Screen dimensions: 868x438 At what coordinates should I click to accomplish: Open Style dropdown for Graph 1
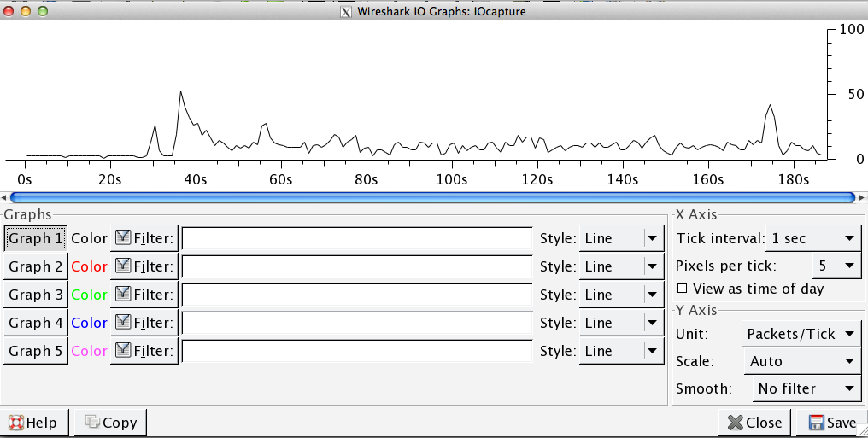(621, 239)
